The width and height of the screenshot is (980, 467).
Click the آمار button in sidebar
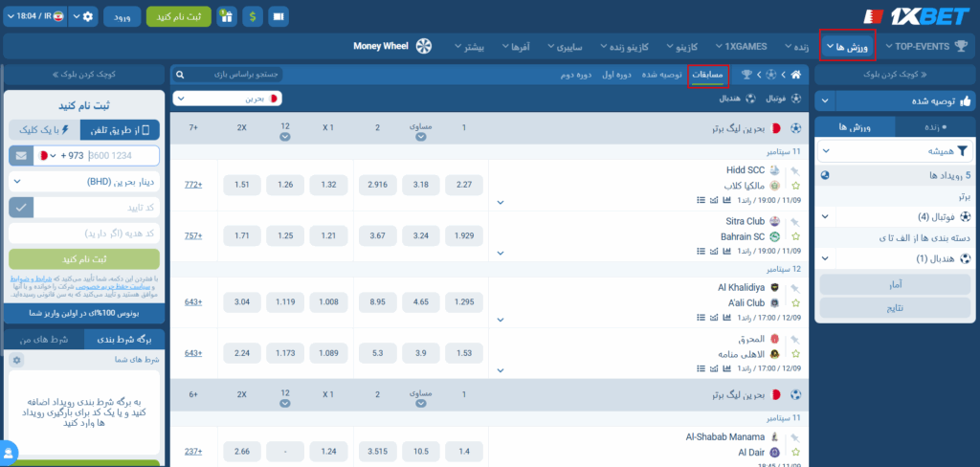click(x=895, y=284)
